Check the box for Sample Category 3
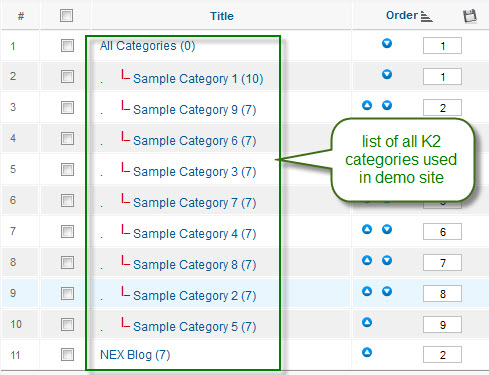 coord(67,169)
